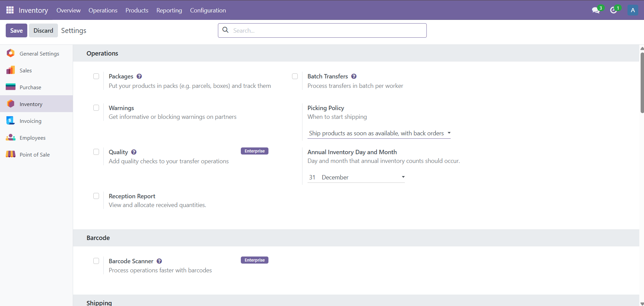The height and width of the screenshot is (306, 644).
Task: Open the Reporting menu
Action: pyautogui.click(x=169, y=10)
